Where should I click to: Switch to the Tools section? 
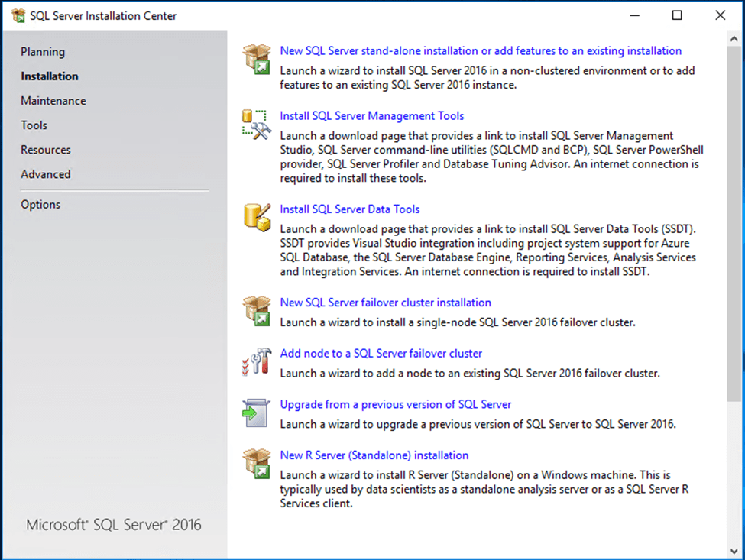(34, 125)
